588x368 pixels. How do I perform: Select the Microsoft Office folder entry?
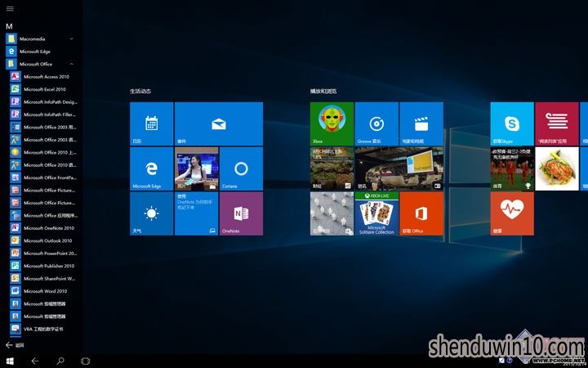pos(40,64)
